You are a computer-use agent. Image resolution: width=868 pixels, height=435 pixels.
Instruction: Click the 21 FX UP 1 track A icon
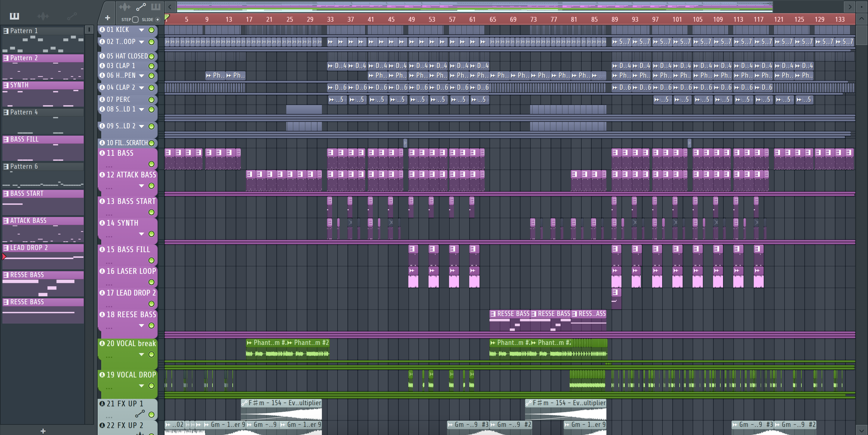pos(102,403)
